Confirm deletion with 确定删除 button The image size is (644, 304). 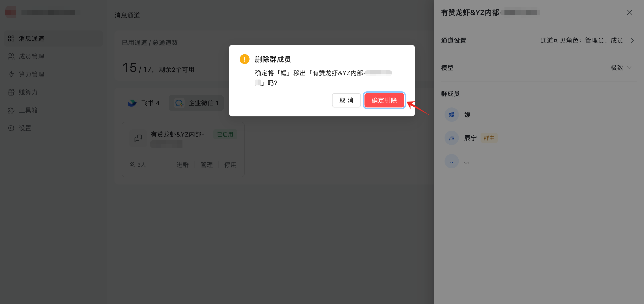tap(384, 100)
